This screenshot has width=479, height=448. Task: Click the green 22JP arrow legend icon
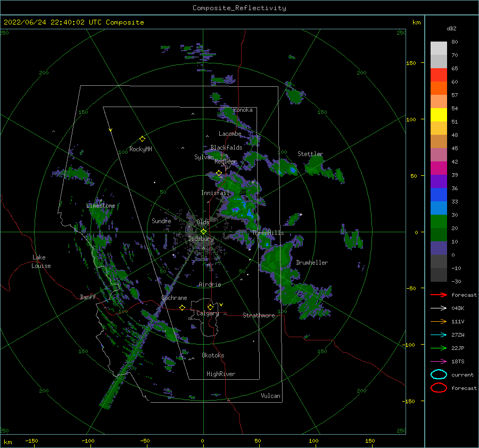point(439,348)
